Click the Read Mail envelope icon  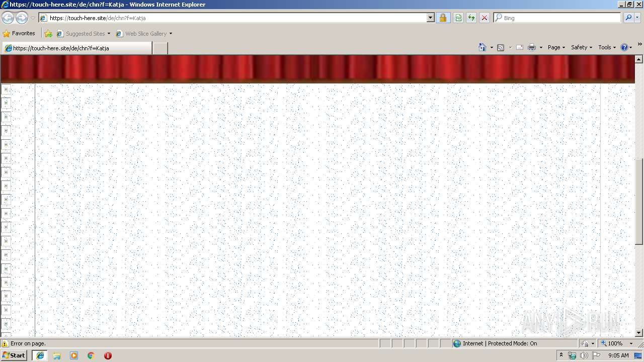point(520,47)
